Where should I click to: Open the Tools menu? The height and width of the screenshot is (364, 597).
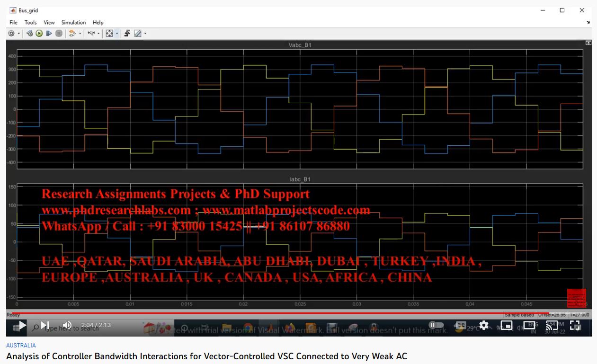[31, 22]
